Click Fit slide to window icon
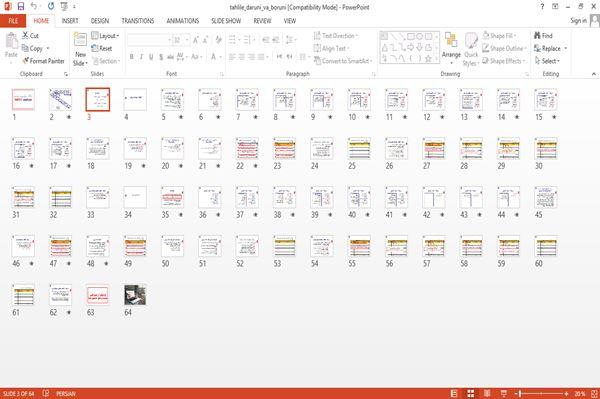This screenshot has height=399, width=600. pos(595,393)
